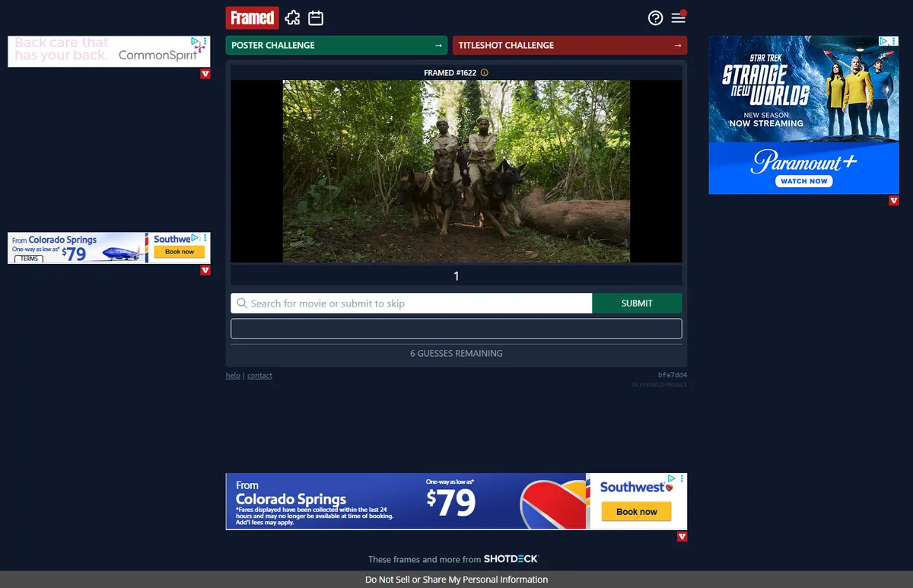Close Paramount+ ad via red V icon
This screenshot has width=913, height=588.
[894, 201]
